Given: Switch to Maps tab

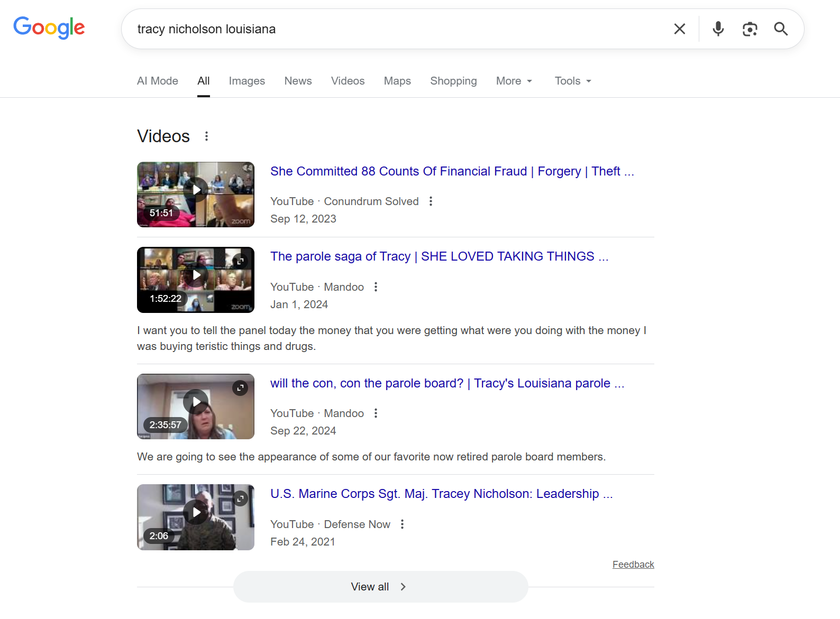Looking at the screenshot, I should pos(397,81).
